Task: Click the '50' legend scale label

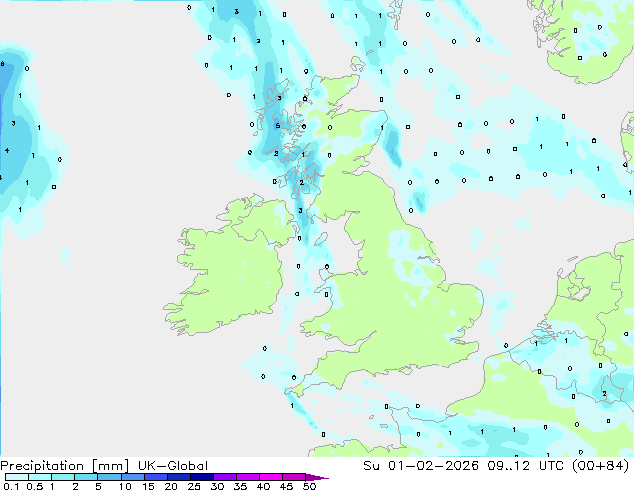Action: tap(309, 486)
